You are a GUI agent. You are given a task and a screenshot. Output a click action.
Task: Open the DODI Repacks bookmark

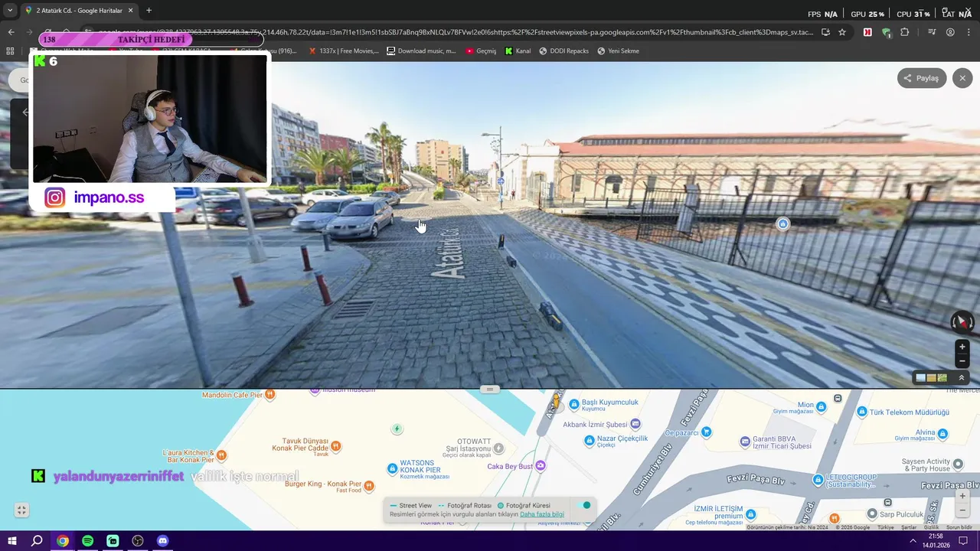click(563, 51)
